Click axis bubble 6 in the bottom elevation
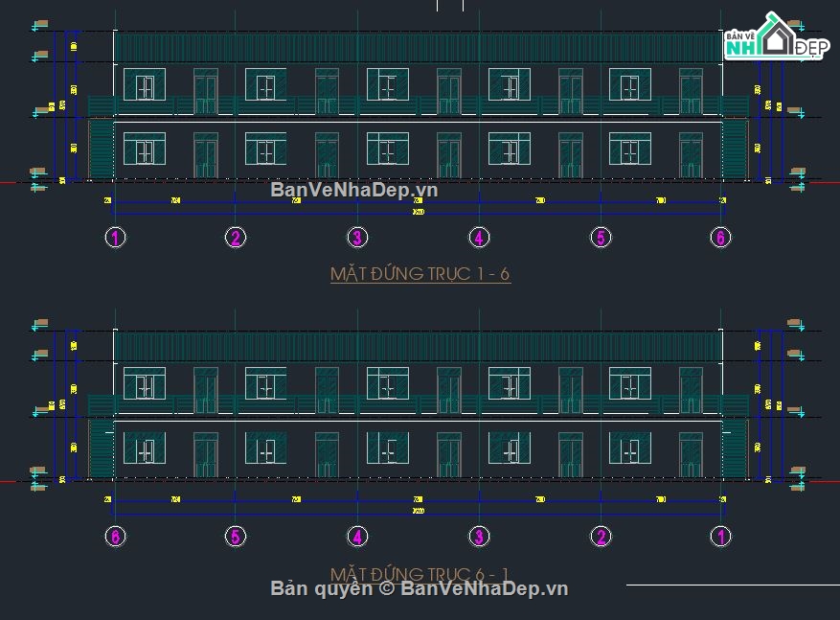 [x=114, y=537]
